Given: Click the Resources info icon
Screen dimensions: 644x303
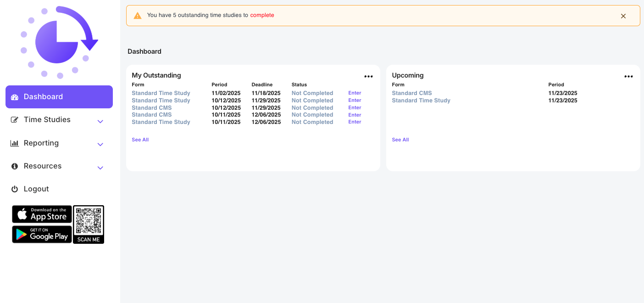Looking at the screenshot, I should pyautogui.click(x=15, y=166).
